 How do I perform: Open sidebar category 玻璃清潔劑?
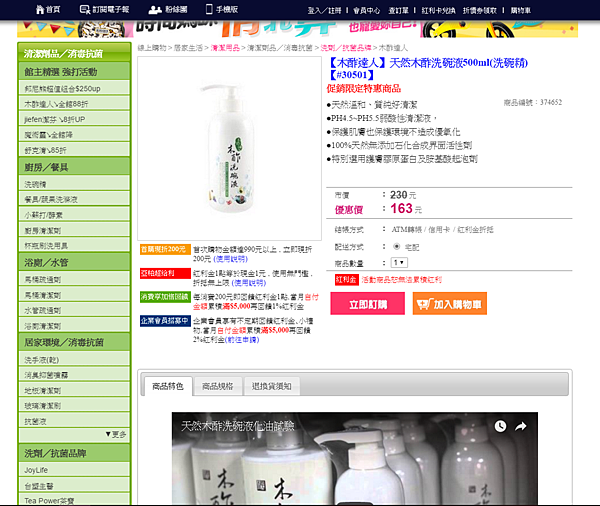pos(74,405)
